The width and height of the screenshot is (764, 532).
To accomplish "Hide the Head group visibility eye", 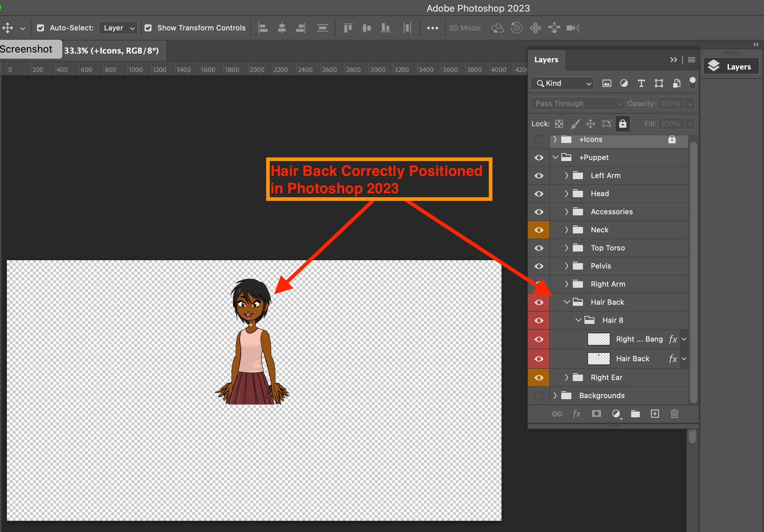I will 539,194.
